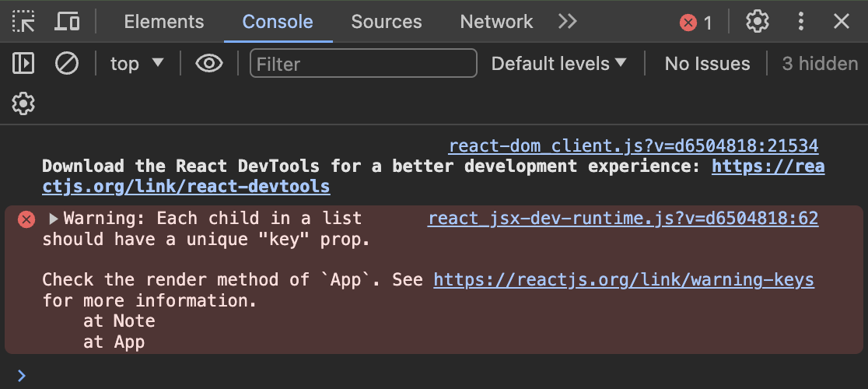Open the console settings gear icon

click(23, 103)
